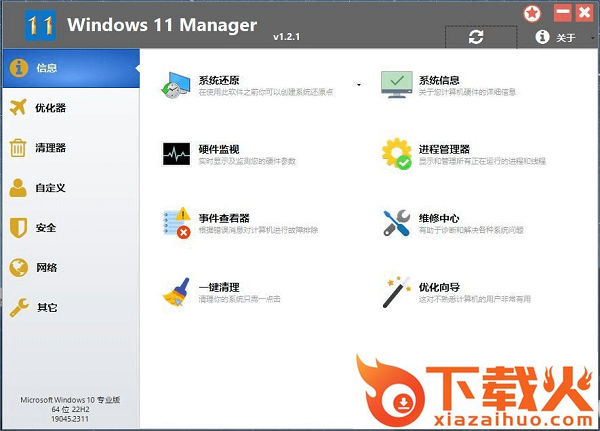Click the 进程管理器 gear icon
This screenshot has width=600, height=431.
[397, 153]
